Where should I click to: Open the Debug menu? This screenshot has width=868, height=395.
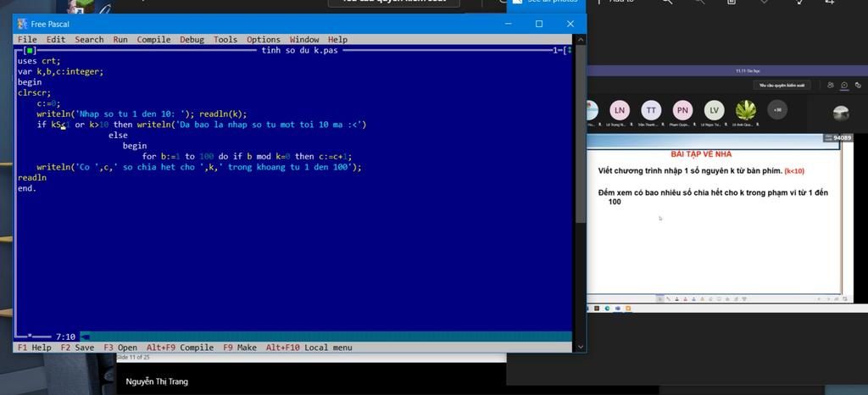pos(192,39)
